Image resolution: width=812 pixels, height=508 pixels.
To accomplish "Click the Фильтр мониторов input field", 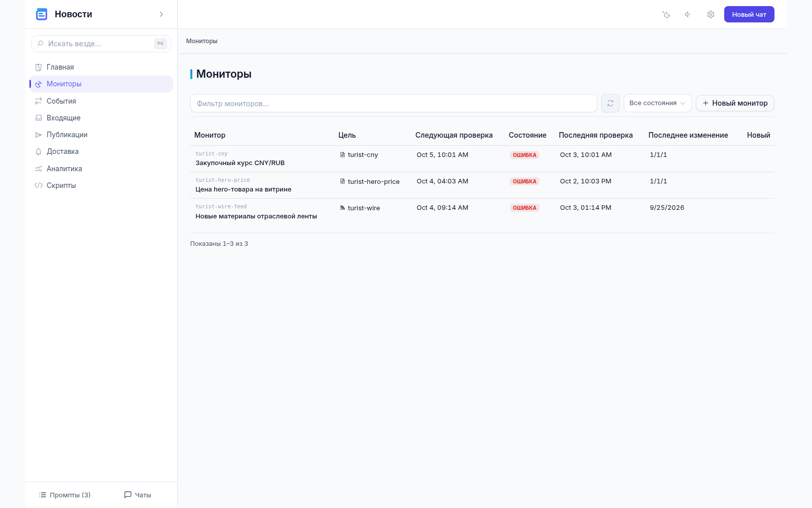I will [393, 103].
